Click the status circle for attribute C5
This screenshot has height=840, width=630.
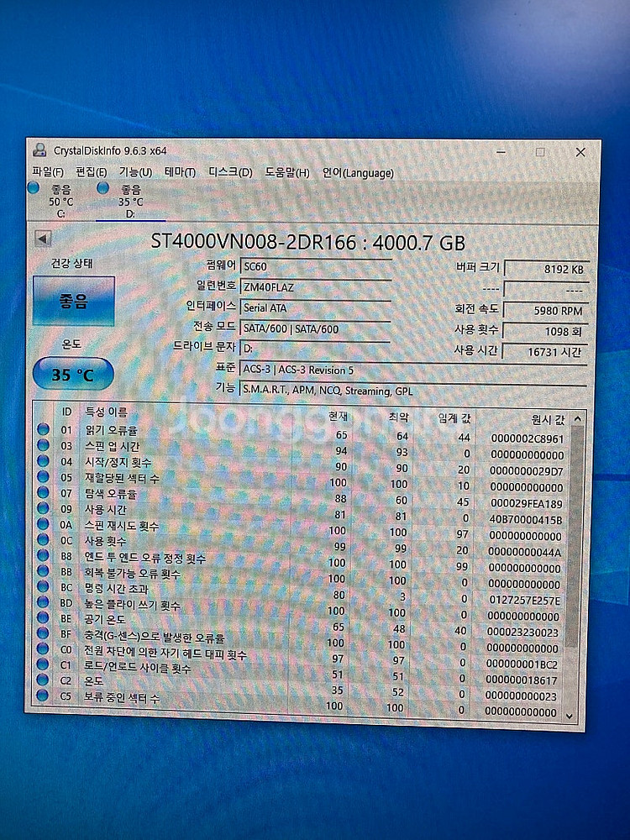[43, 696]
